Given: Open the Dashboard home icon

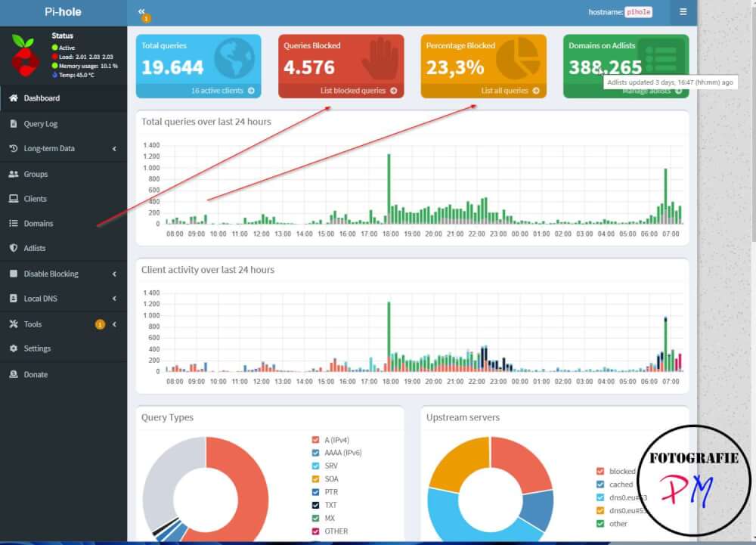Looking at the screenshot, I should click(x=14, y=98).
